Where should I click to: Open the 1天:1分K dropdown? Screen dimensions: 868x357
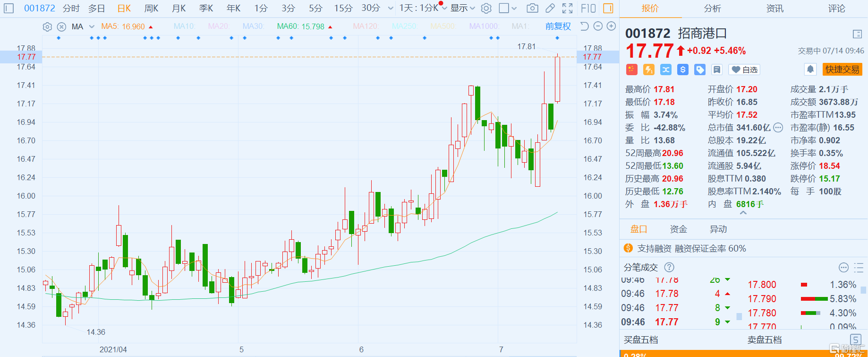(423, 8)
